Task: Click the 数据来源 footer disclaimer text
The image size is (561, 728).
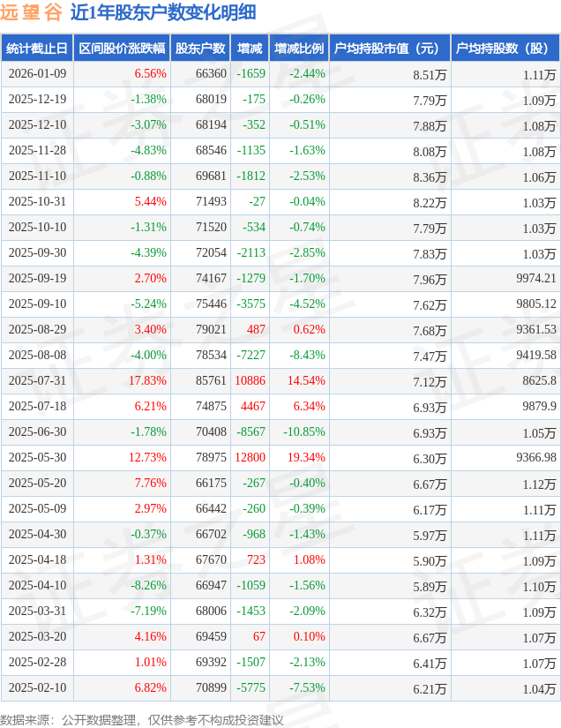Action: click(142, 719)
